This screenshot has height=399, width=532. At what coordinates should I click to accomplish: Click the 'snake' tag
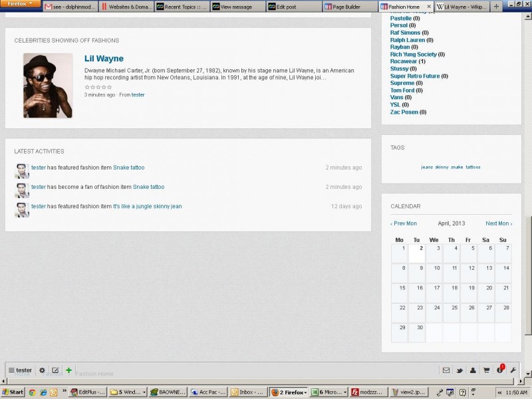[x=457, y=167]
